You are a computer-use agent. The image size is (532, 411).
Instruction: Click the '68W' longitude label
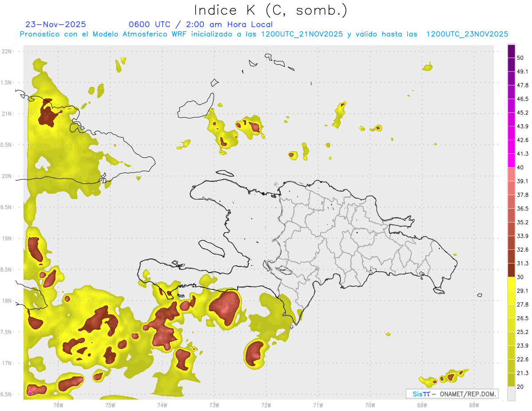coord(474,405)
